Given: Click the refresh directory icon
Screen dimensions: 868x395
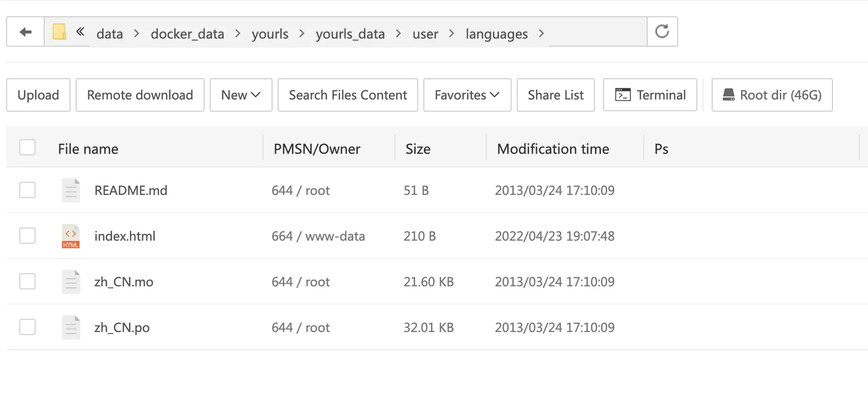Looking at the screenshot, I should 662,31.
